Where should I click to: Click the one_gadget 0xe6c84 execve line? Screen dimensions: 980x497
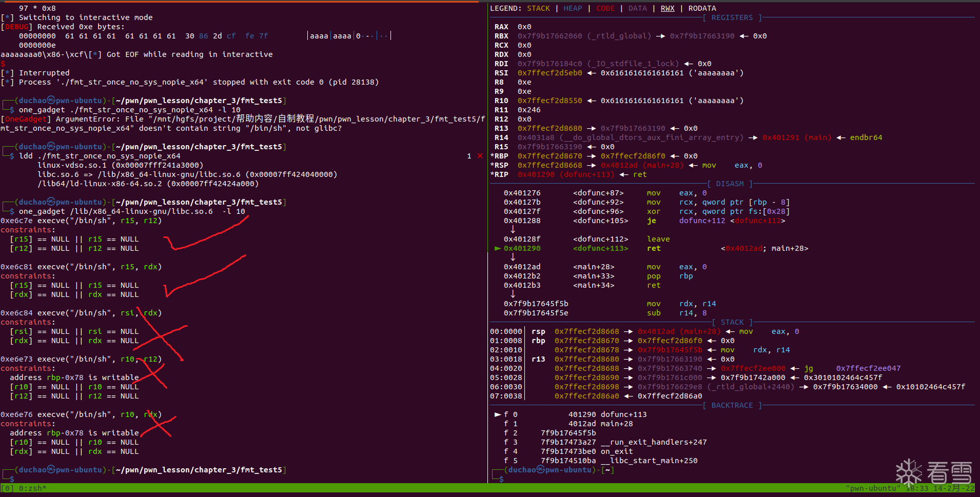pyautogui.click(x=81, y=313)
